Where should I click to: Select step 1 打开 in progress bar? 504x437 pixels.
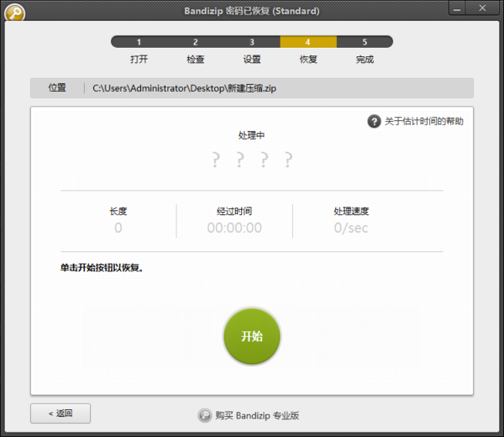pos(139,42)
